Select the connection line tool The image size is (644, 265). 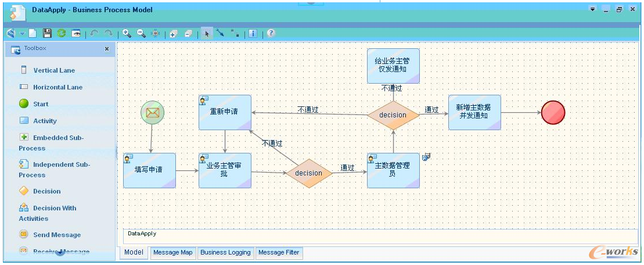[x=220, y=34]
